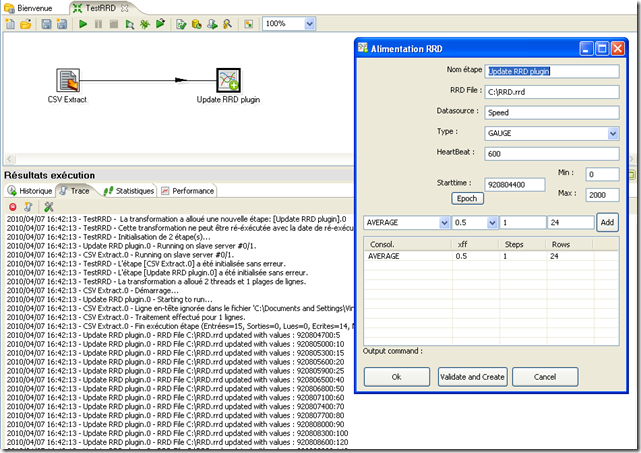Click the Validate and Create button
This screenshot has height=453, width=641.
click(472, 377)
